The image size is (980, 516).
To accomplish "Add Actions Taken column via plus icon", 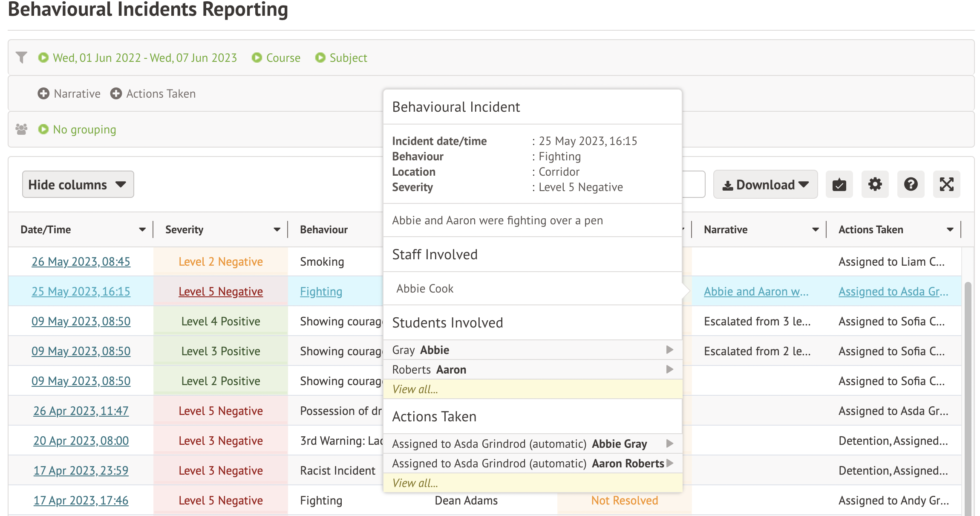I will pos(116,93).
